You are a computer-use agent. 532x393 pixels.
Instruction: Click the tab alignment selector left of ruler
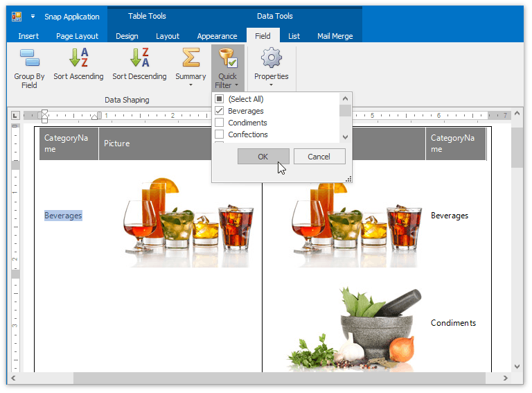(x=15, y=115)
